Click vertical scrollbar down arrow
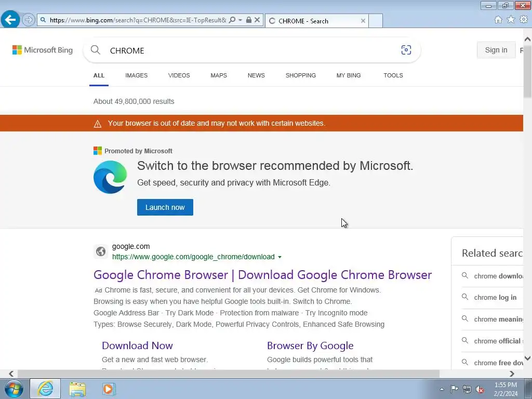Screen dimensions: 532x399 pos(527,358)
